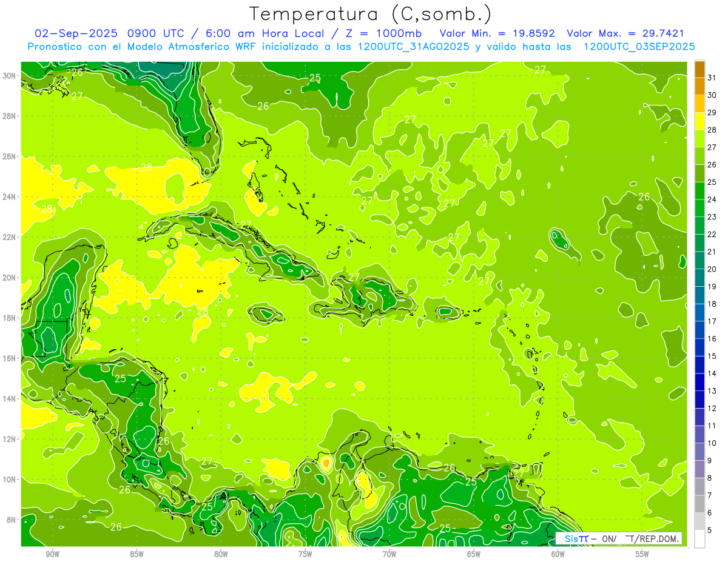Click the "30N" latitude axis label
728x562 pixels.
tap(9, 76)
